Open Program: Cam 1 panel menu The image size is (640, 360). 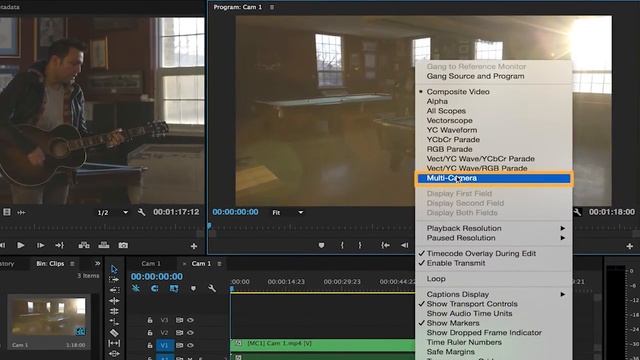click(x=272, y=7)
